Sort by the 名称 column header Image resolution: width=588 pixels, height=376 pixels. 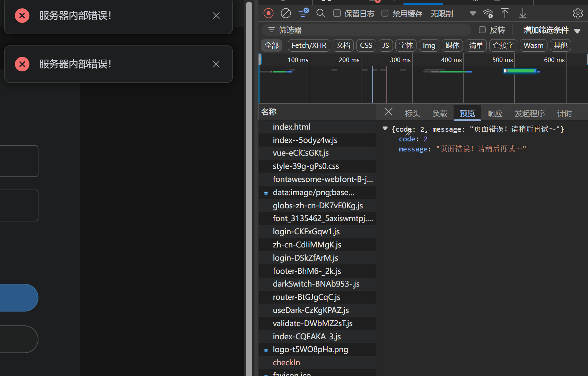coord(317,112)
